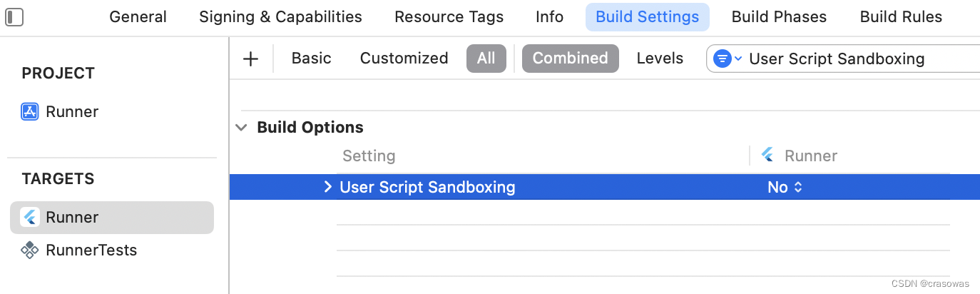Click the Flutter icon in Runner column header
This screenshot has height=294, width=980.
point(768,155)
